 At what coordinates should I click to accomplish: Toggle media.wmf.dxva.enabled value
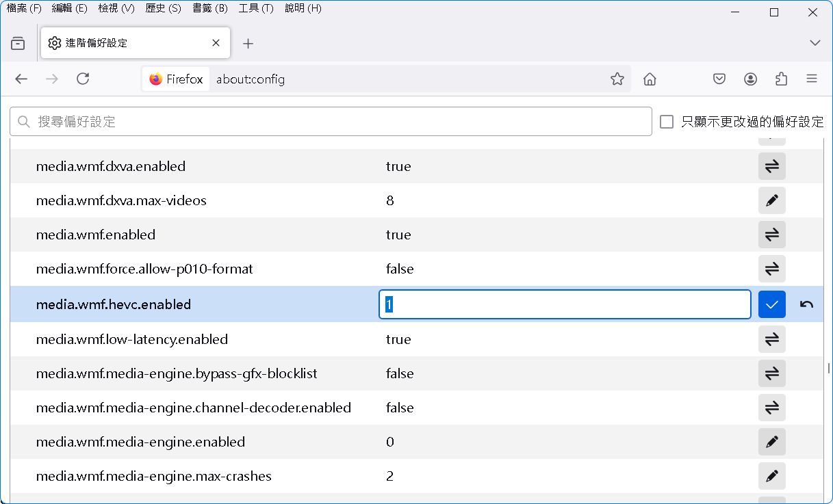[x=771, y=166]
